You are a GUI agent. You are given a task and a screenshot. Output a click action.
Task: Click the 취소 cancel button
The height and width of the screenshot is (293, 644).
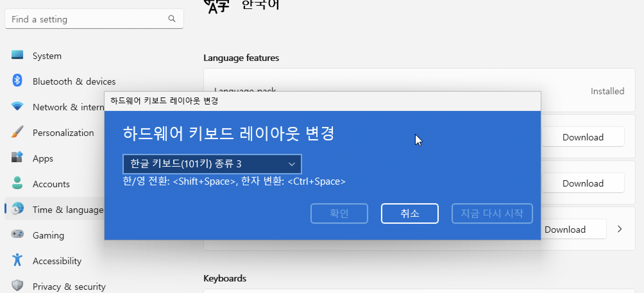(410, 213)
